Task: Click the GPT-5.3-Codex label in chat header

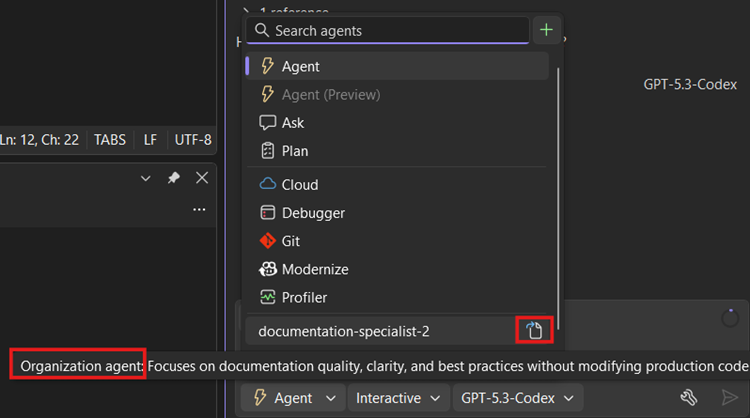Action: click(690, 85)
